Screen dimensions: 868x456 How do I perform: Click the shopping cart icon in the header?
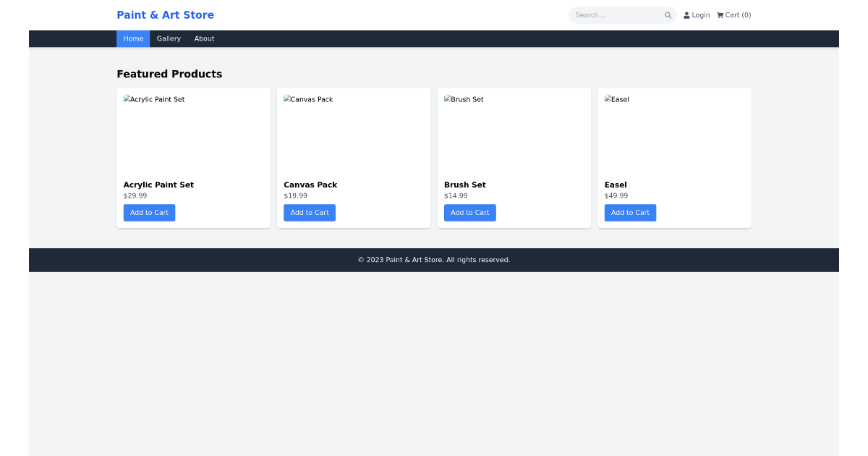point(719,14)
